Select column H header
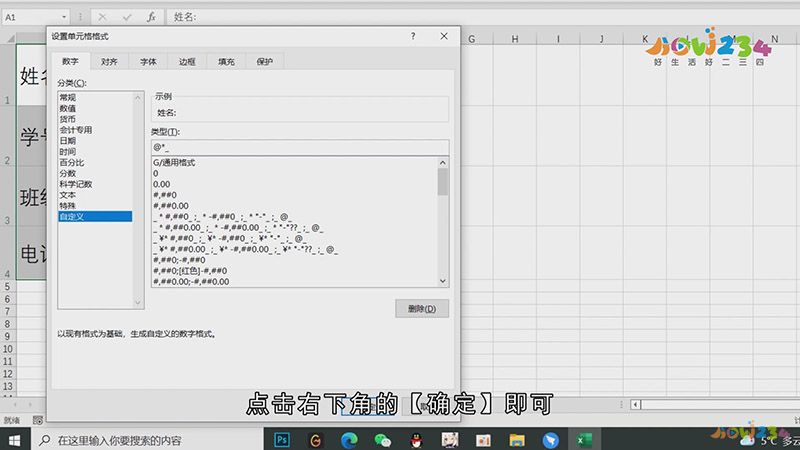Screen dimensions: 800x450 pyautogui.click(x=515, y=39)
